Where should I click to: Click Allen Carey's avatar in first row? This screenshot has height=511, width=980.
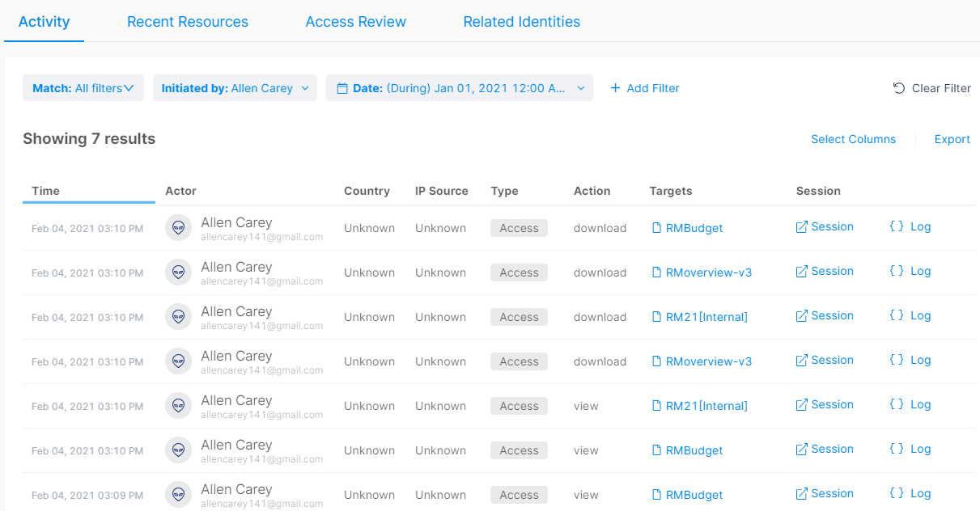click(178, 228)
